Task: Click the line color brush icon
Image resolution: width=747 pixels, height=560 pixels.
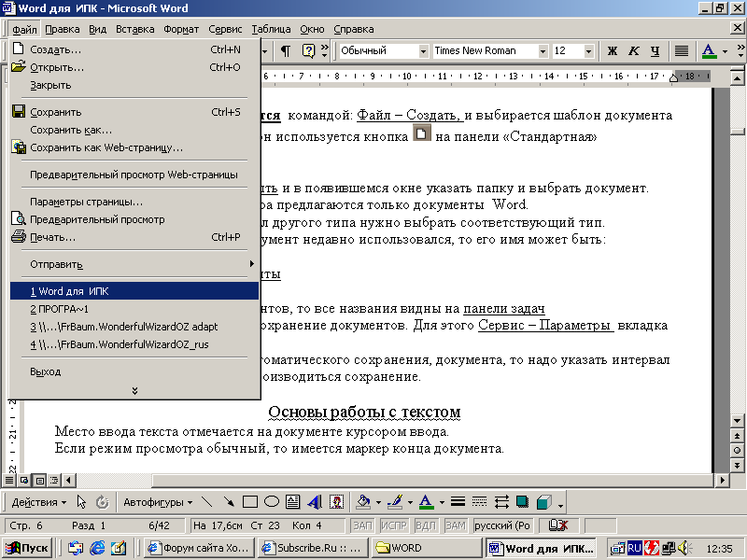Action: 395,502
